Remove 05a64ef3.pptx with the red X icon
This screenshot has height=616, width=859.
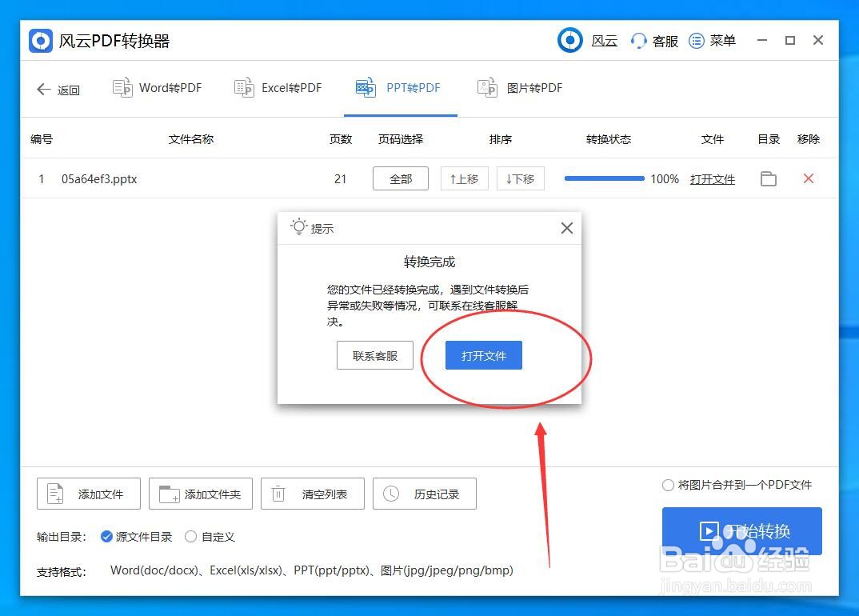pos(808,178)
